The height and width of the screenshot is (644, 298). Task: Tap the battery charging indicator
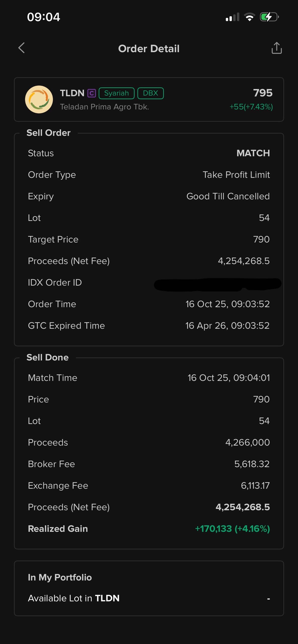[x=269, y=17]
